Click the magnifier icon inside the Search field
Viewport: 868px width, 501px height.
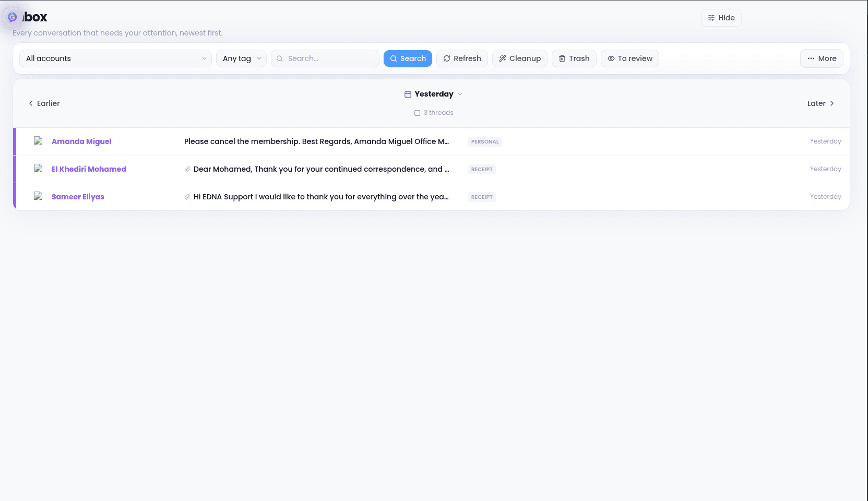coord(280,58)
